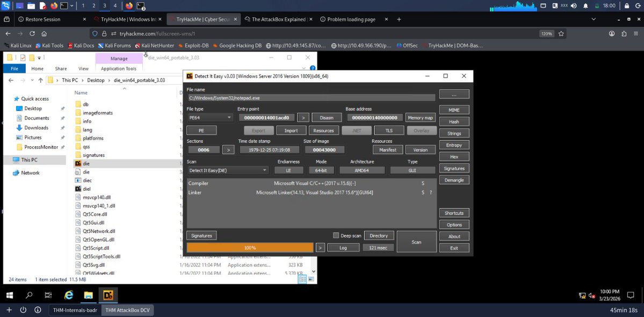Open the Entropy view

coord(454,145)
